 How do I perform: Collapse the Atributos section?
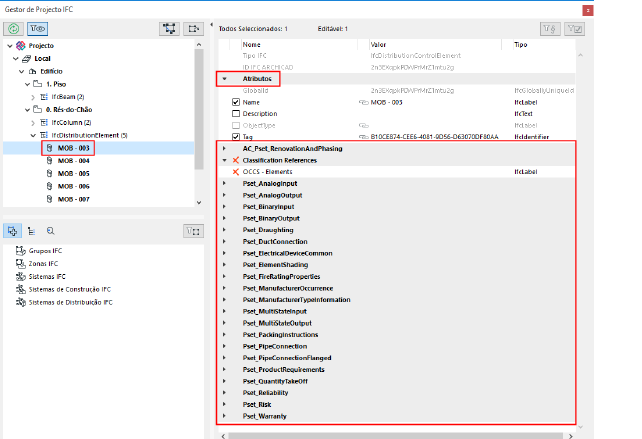tap(224, 79)
